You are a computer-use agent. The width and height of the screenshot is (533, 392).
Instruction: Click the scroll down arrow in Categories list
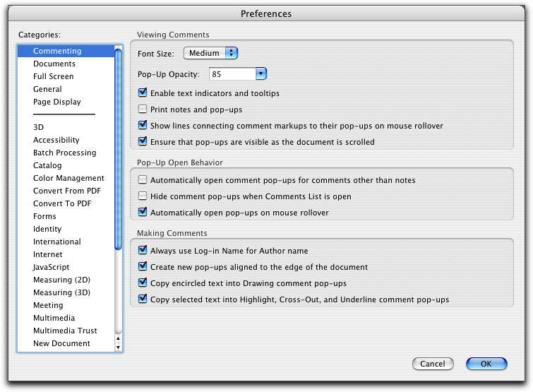[x=118, y=346]
